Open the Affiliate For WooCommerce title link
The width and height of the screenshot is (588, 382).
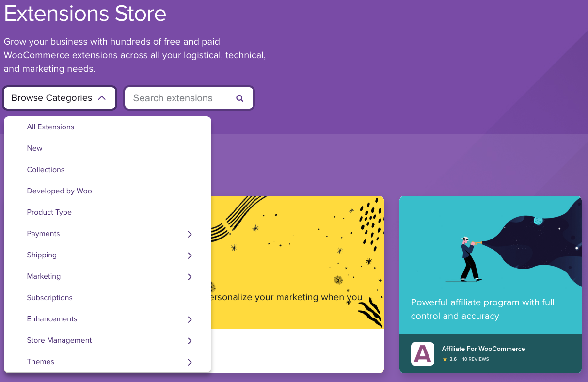pyautogui.click(x=483, y=349)
